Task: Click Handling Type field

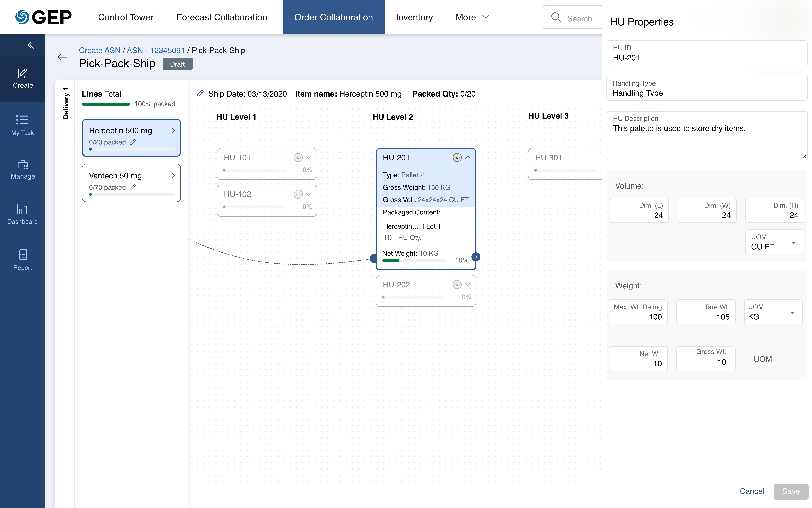Action: (707, 88)
